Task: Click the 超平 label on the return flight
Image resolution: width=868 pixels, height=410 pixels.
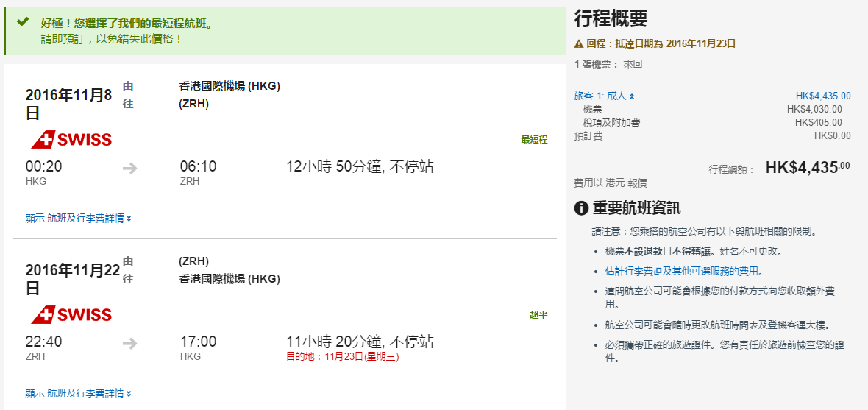Action: click(538, 315)
